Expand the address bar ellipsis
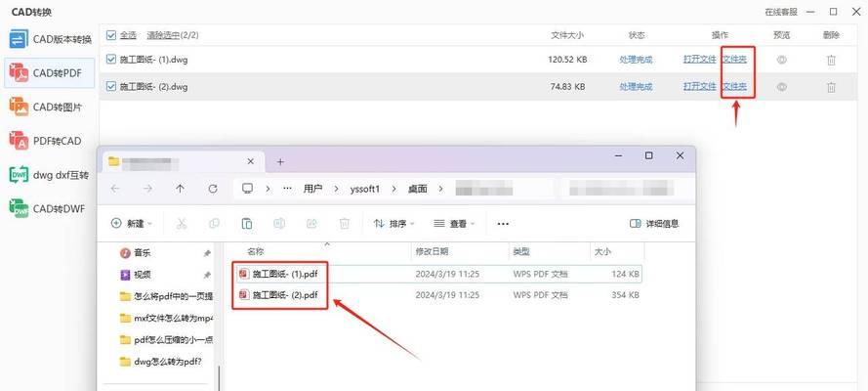 click(x=287, y=189)
